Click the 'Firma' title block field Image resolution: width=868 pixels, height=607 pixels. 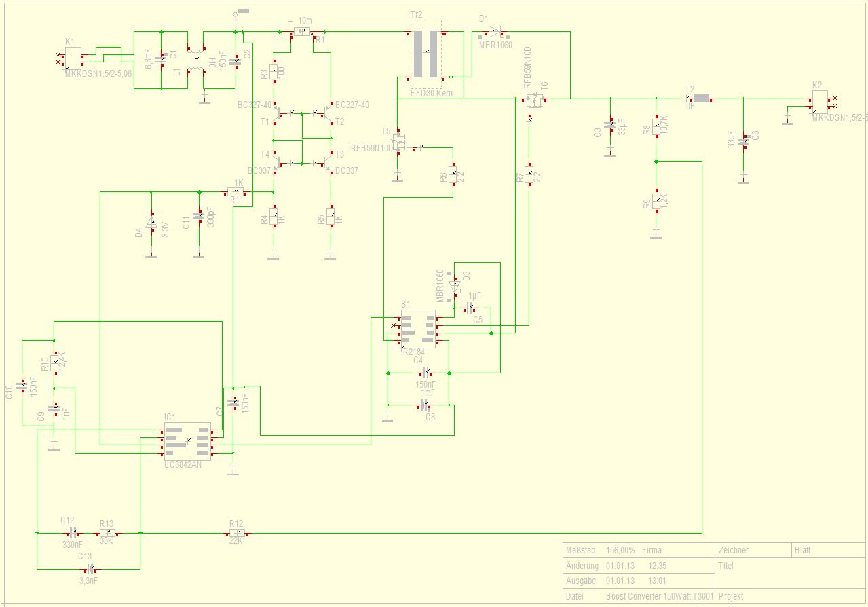pos(652,550)
